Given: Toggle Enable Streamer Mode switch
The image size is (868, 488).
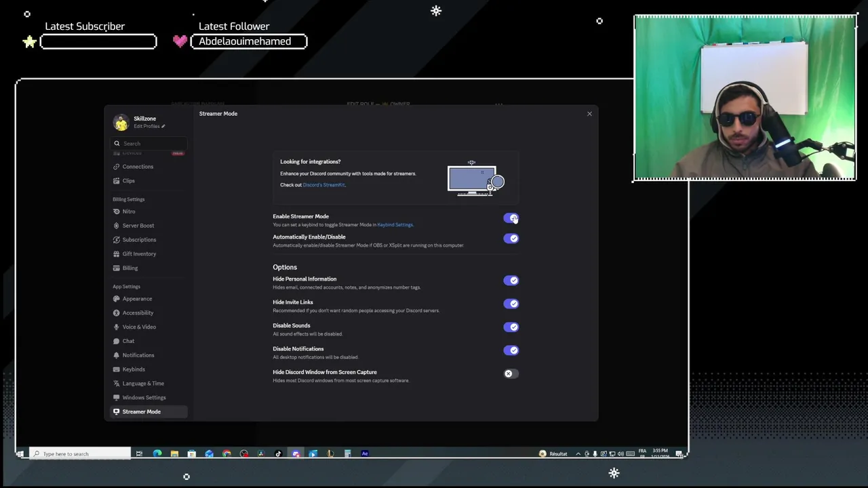Looking at the screenshot, I should [511, 218].
